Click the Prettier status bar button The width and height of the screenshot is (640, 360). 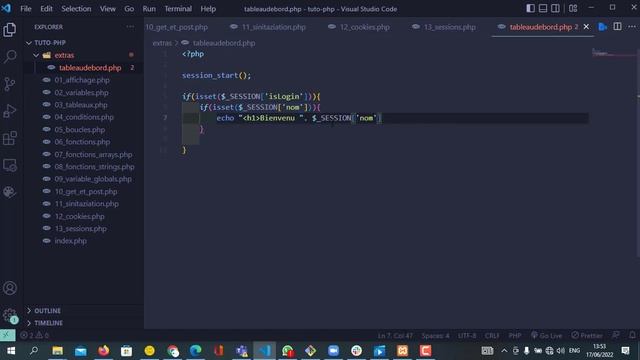[587, 336]
